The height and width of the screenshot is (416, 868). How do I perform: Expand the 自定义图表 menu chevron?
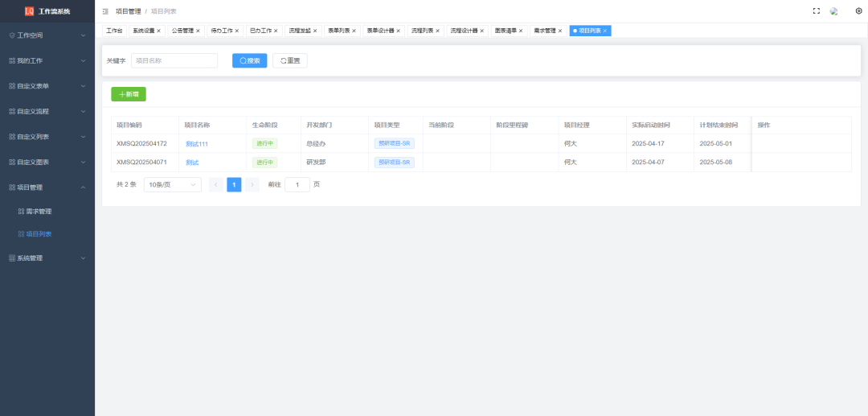(x=83, y=163)
